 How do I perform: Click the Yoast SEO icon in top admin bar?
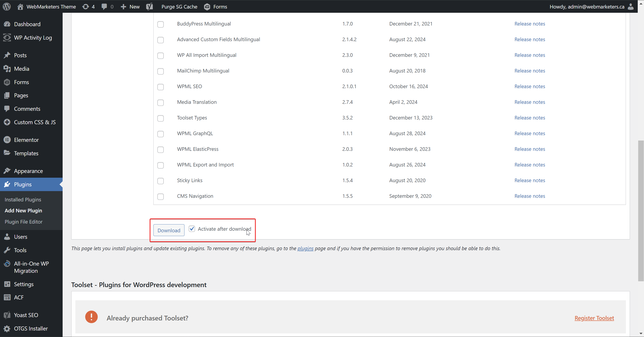click(x=150, y=6)
